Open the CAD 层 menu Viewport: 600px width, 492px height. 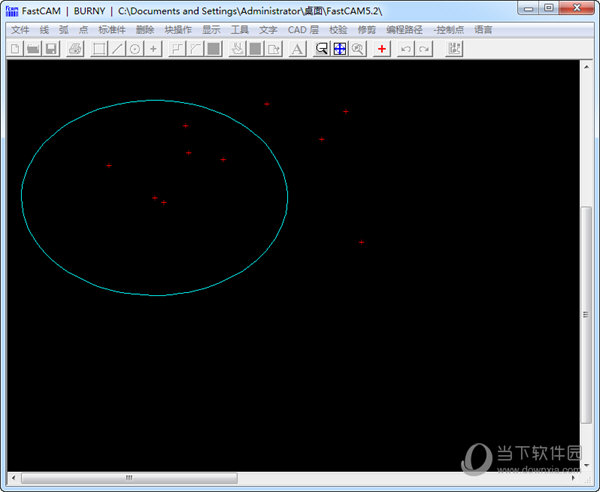tap(302, 30)
